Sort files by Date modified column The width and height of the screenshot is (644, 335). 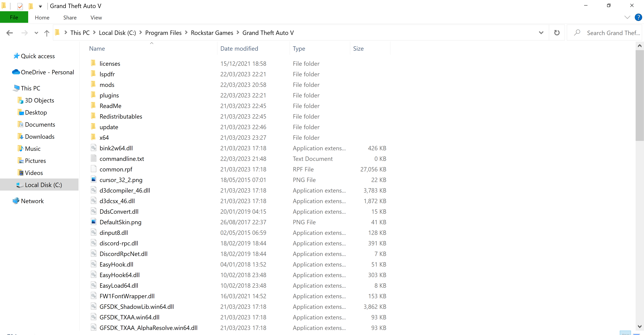239,48
